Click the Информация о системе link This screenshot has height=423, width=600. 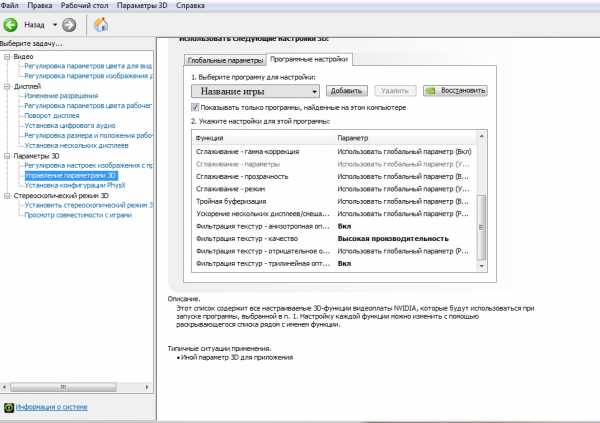coord(52,407)
